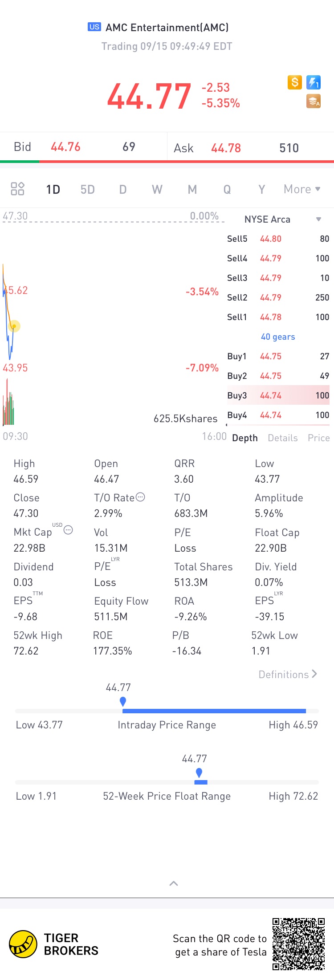Tap the blue lightning bolt icon
Screen dimensions: 334x980
[x=314, y=82]
